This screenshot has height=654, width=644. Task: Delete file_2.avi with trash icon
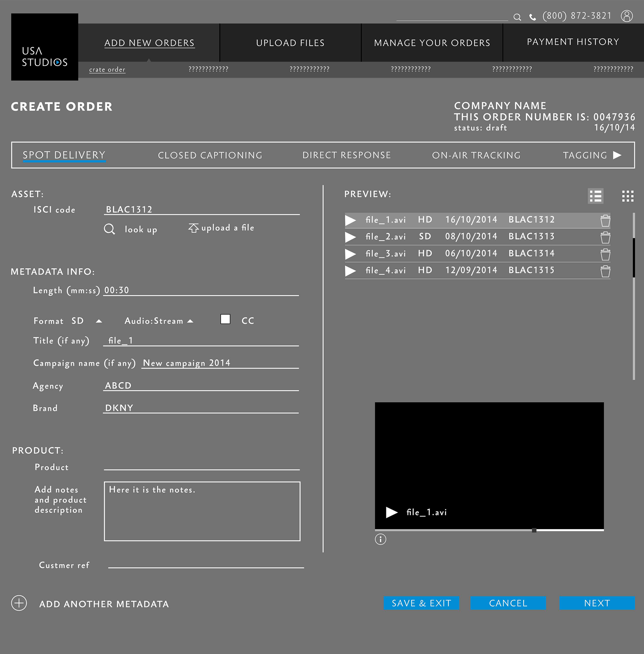click(x=605, y=237)
